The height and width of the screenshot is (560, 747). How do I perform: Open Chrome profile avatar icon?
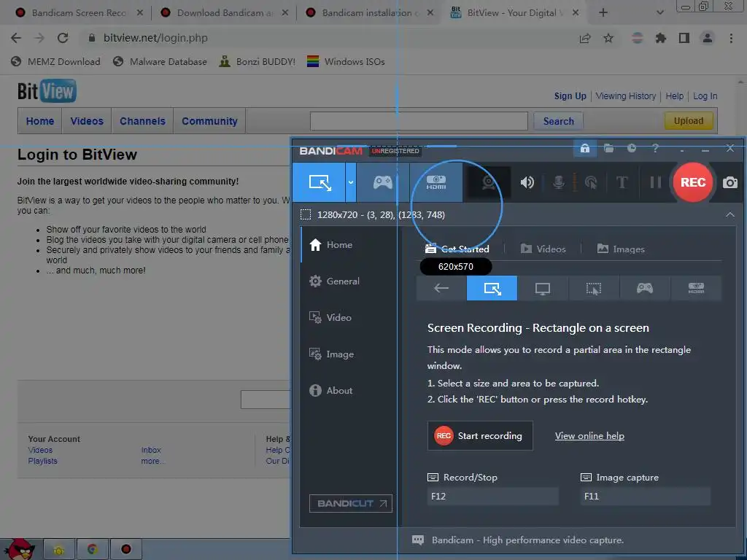coord(708,38)
